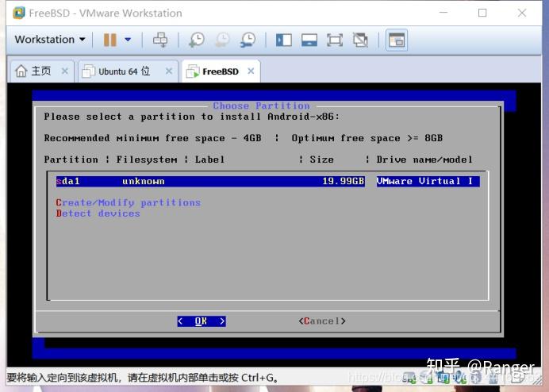Screen dimensions: 549x392
Task: Click the VMware Workstation title bar icon
Action: 19,13
